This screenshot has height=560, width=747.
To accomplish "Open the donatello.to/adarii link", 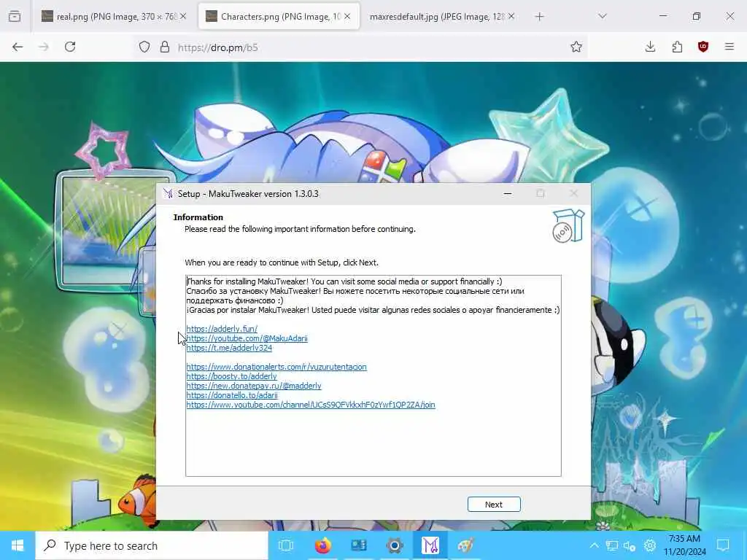I will (x=232, y=395).
